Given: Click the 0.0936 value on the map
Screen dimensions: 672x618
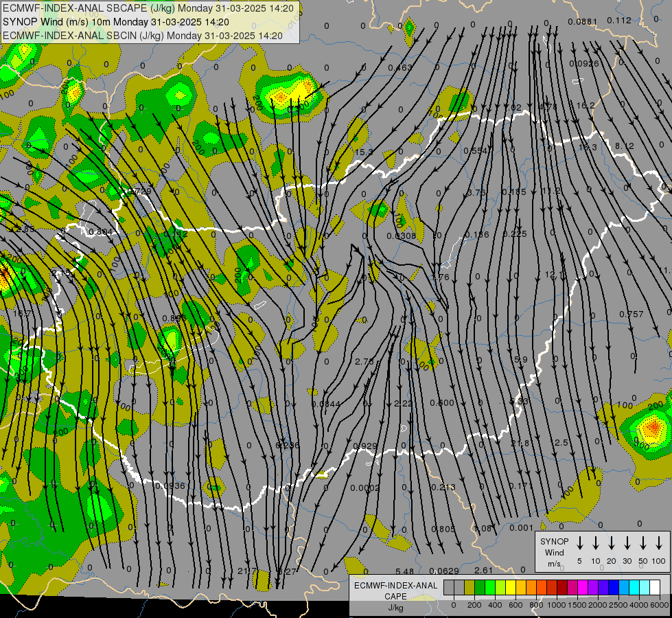Looking at the screenshot, I should click(170, 486).
